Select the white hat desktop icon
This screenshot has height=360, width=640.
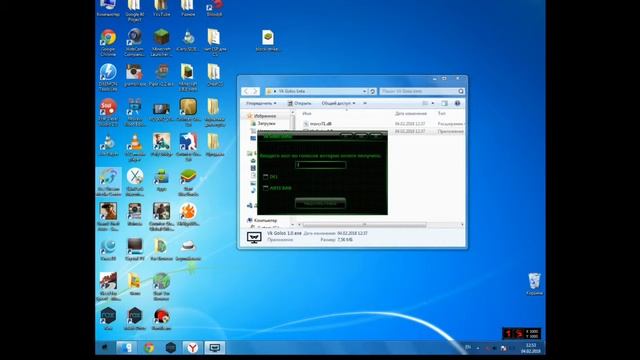[188, 249]
